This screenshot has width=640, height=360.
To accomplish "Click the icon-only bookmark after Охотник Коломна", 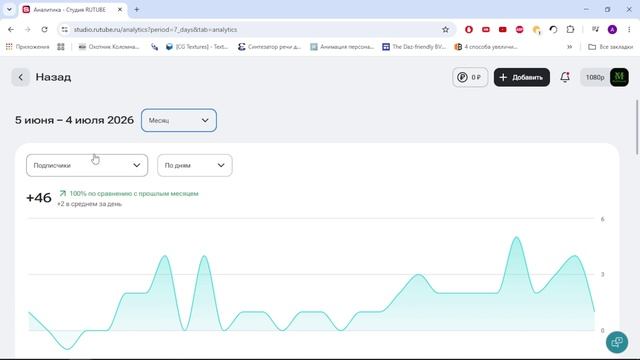I will click(x=154, y=47).
